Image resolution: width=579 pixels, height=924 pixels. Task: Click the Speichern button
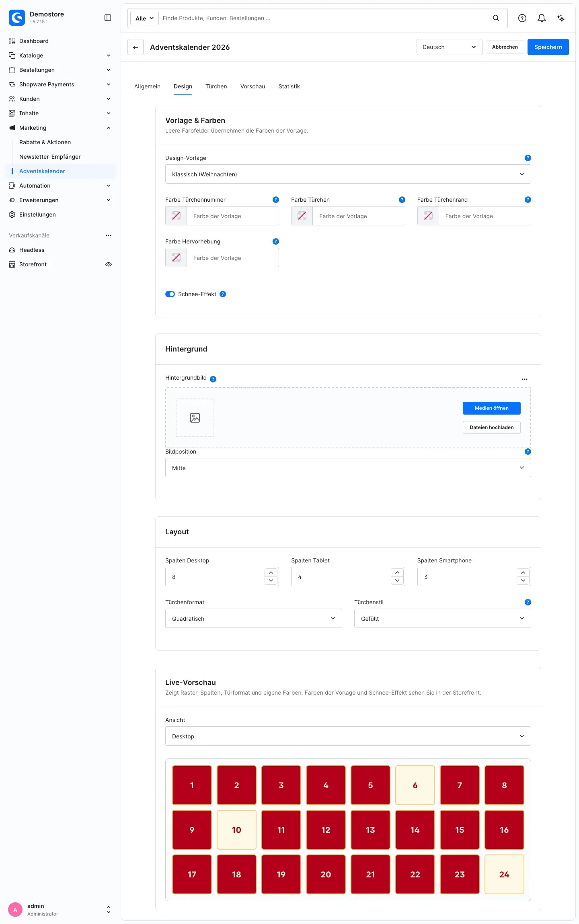point(548,47)
